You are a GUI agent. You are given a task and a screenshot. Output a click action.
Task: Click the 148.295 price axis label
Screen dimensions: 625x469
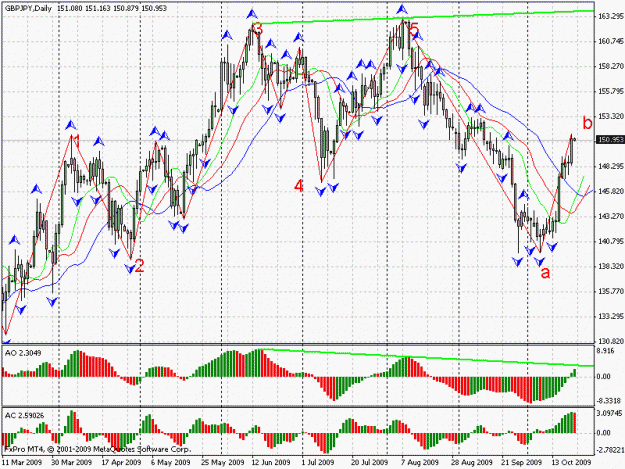point(610,167)
